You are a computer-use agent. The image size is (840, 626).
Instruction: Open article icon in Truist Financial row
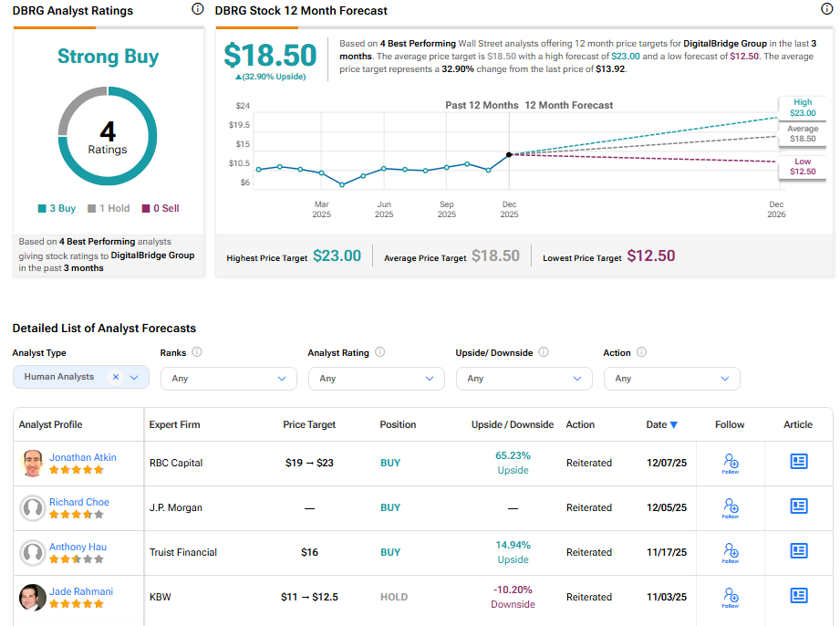click(798, 551)
